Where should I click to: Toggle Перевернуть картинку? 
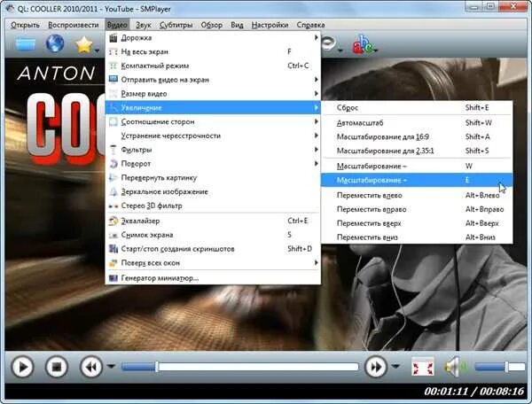coord(213,177)
